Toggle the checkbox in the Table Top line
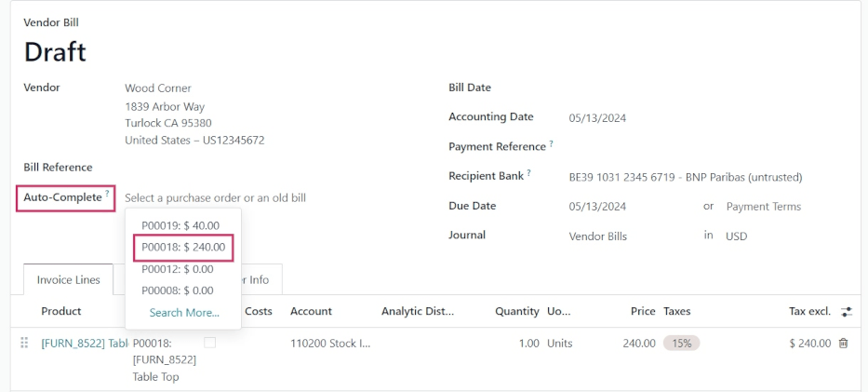This screenshot has height=392, width=868. pyautogui.click(x=209, y=344)
